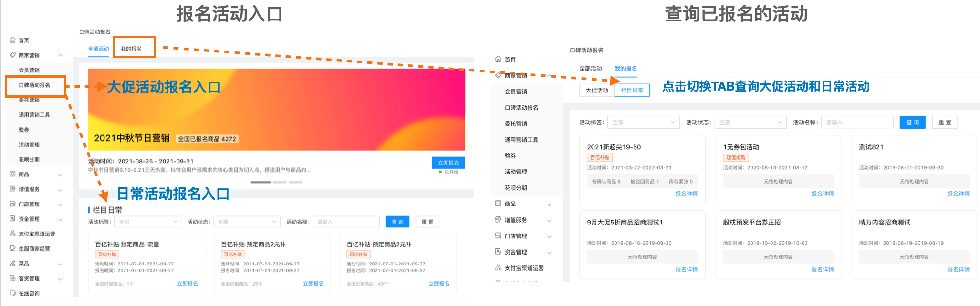The width and height of the screenshot is (980, 306).
Task: Select the 栏目日常 sub-tab in right panel
Action: (x=632, y=90)
